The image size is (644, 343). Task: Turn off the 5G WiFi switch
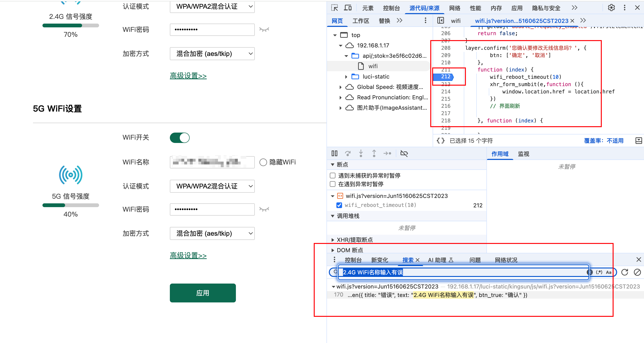point(180,138)
